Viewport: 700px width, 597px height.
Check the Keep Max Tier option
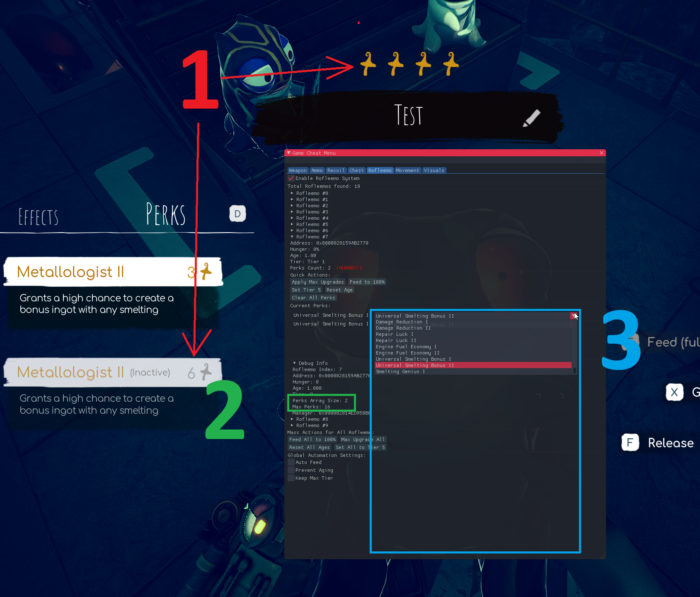[291, 478]
